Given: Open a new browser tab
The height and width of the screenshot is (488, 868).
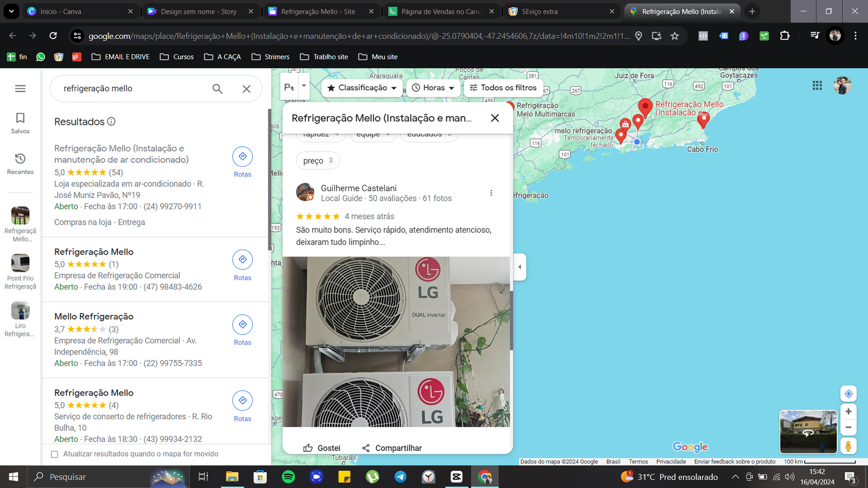Looking at the screenshot, I should (752, 11).
